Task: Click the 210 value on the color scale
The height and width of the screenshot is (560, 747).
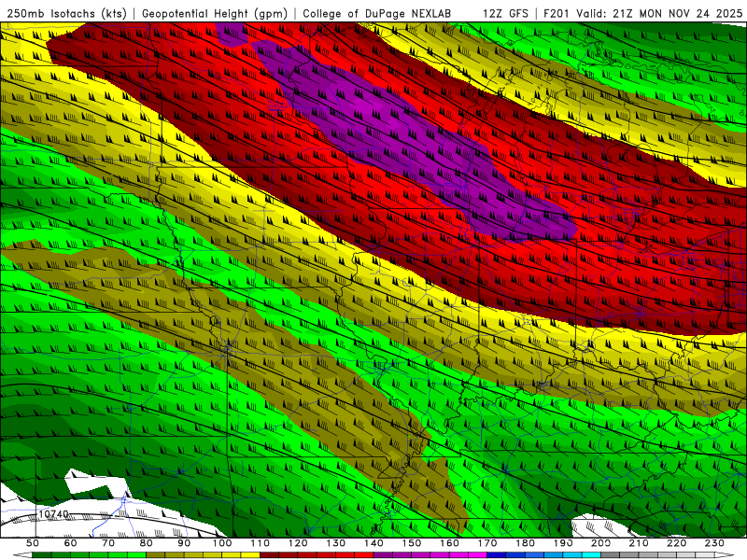Action: click(639, 543)
